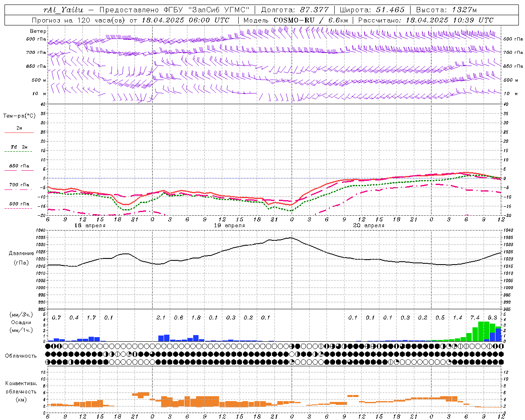Click the '2м' temperature legend line sample

point(19,132)
